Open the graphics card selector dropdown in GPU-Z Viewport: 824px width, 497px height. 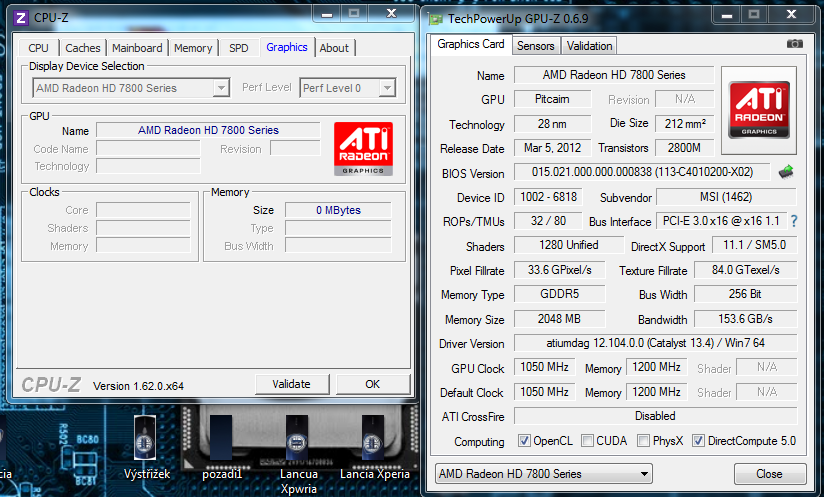[x=543, y=474]
